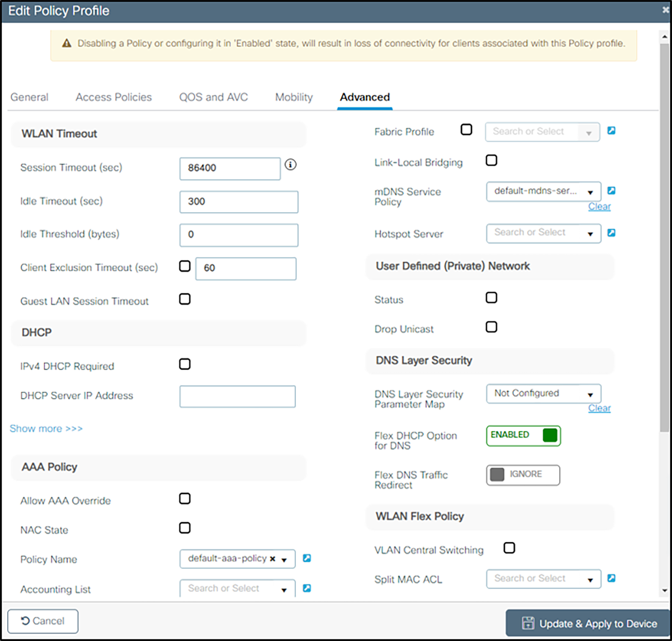
Task: Open the Fabric Profile configuration shortcut icon
Action: (612, 131)
